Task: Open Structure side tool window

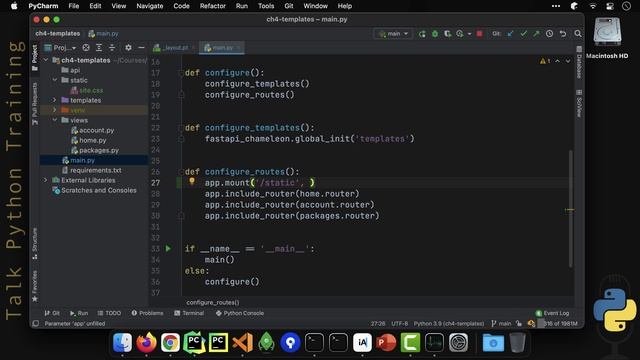Action: coord(35,244)
